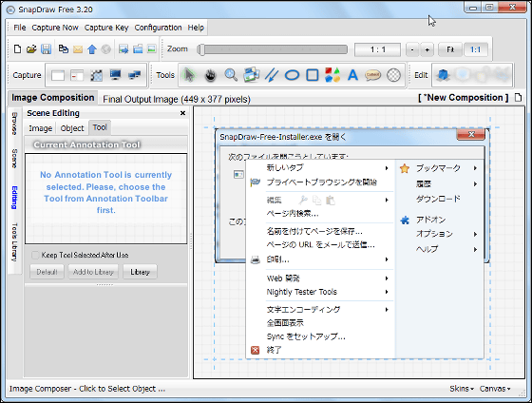This screenshot has width=532, height=403.
Task: Open the Browse side tab
Action: pyautogui.click(x=14, y=124)
